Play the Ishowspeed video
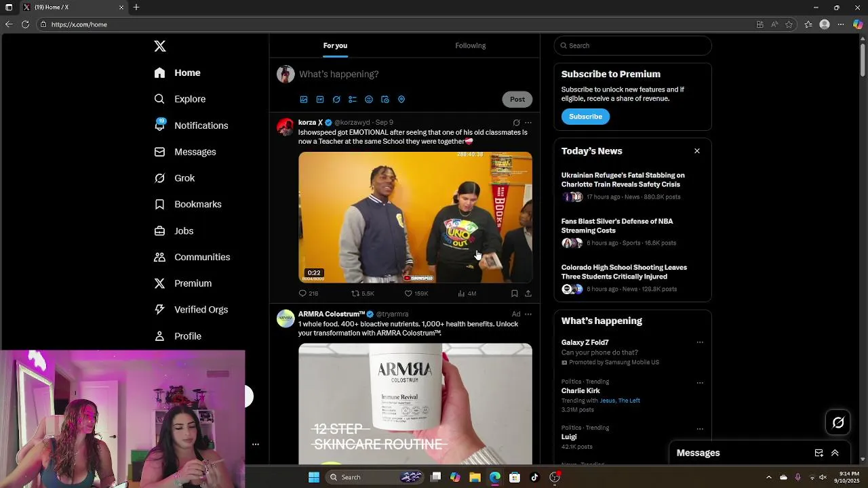The height and width of the screenshot is (488, 868). 415,217
